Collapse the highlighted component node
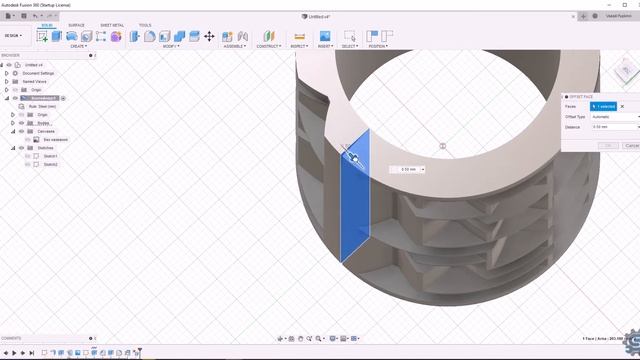Screen dimensions: 640x360 tap(7, 98)
